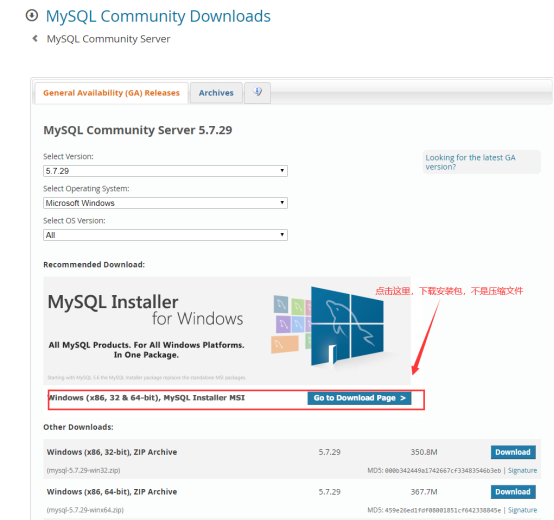Viewport: 554px width, 520px height.
Task: Click the Go to Download Page button
Action: (359, 398)
